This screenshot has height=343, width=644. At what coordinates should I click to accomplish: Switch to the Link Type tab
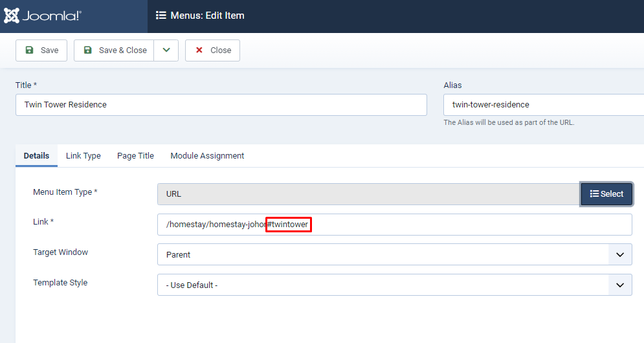click(83, 156)
